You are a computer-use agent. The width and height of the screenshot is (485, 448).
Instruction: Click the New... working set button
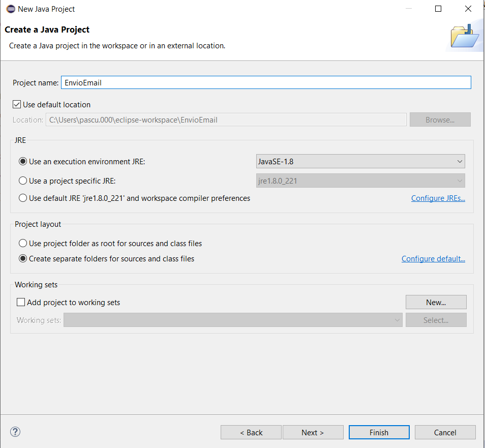436,302
